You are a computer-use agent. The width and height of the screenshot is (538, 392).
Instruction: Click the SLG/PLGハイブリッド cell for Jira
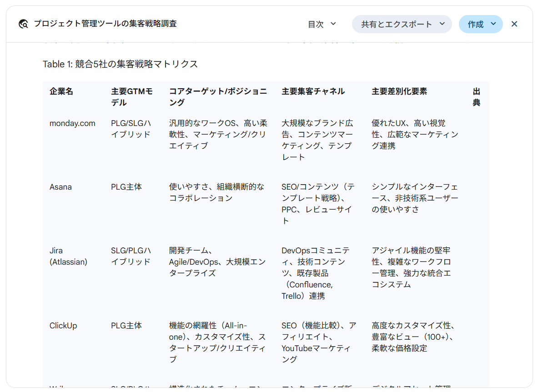tap(131, 256)
